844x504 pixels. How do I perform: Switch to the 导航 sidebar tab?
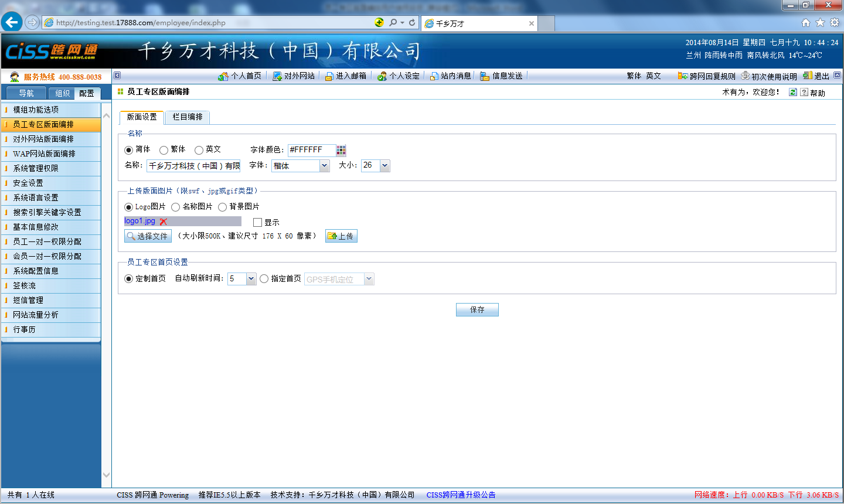(x=26, y=93)
